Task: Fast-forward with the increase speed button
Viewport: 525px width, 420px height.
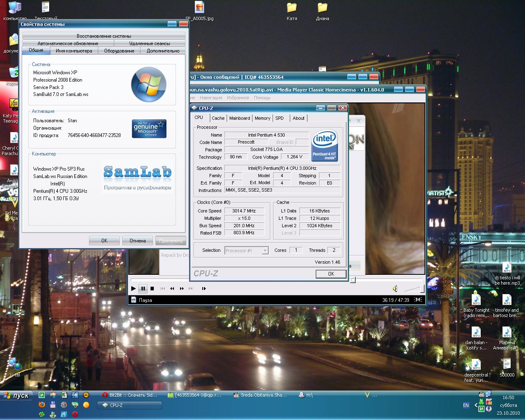Action: 182,289
